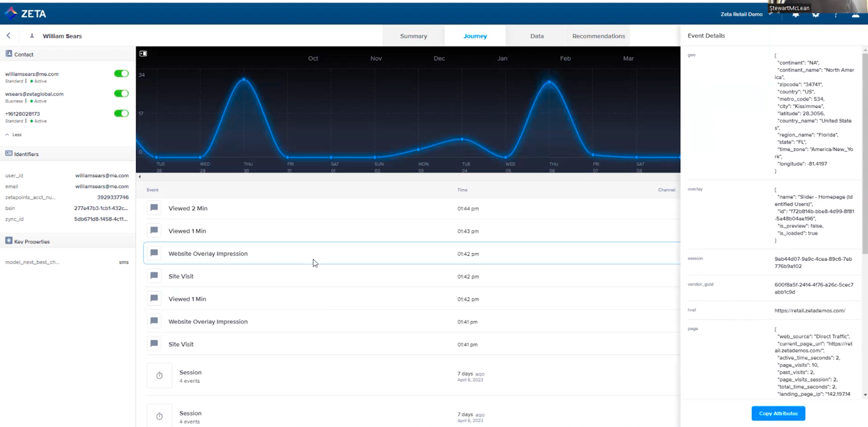The image size is (868, 427).
Task: Toggle the chart view icon on the graph
Action: click(143, 54)
